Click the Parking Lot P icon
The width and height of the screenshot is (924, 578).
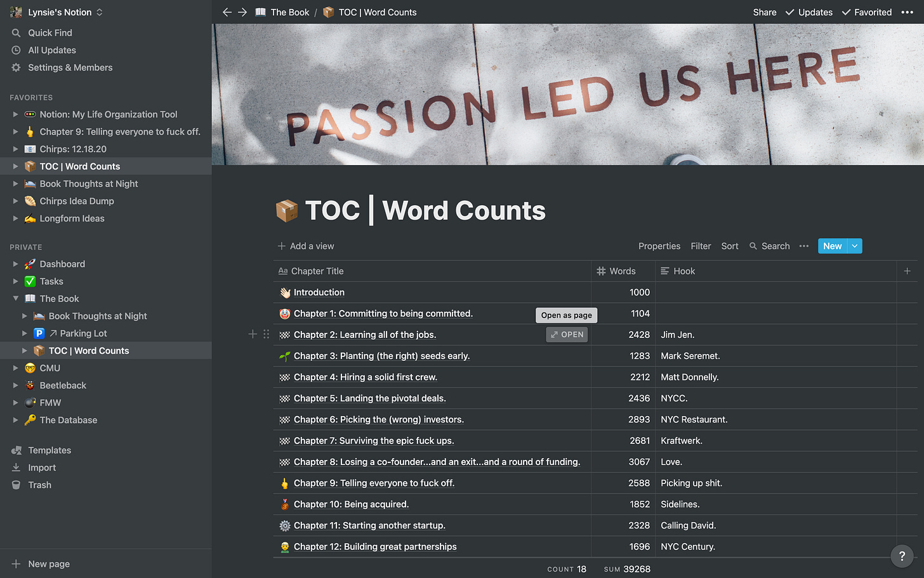[39, 333]
